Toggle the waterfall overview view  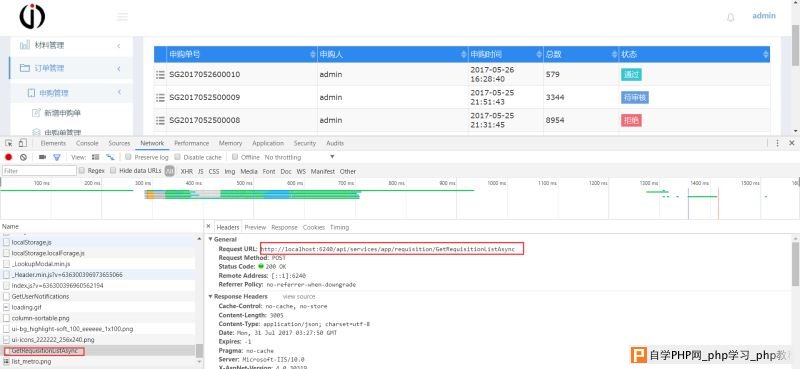click(x=110, y=157)
